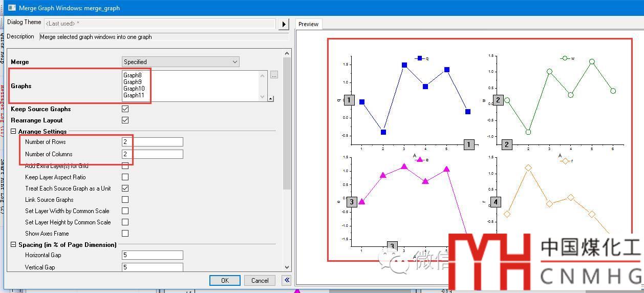Click the Rearrange Layout label
Screen dimensions: 644x293
(37, 120)
